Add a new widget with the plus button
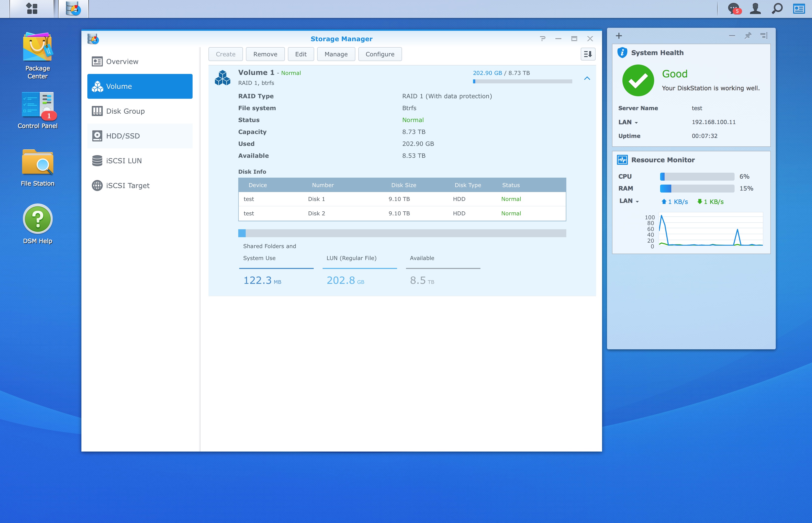Screen dimensions: 812x523 pyautogui.click(x=619, y=35)
